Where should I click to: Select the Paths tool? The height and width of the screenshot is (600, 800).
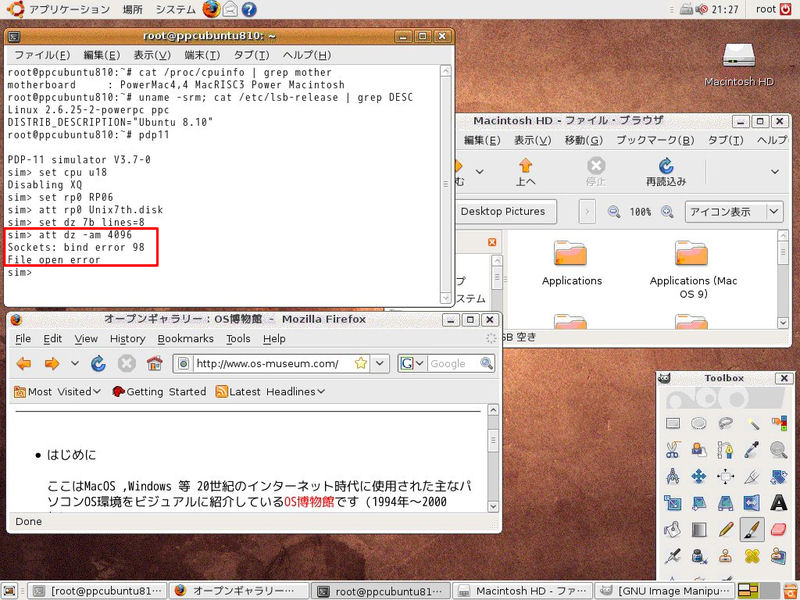tap(726, 450)
